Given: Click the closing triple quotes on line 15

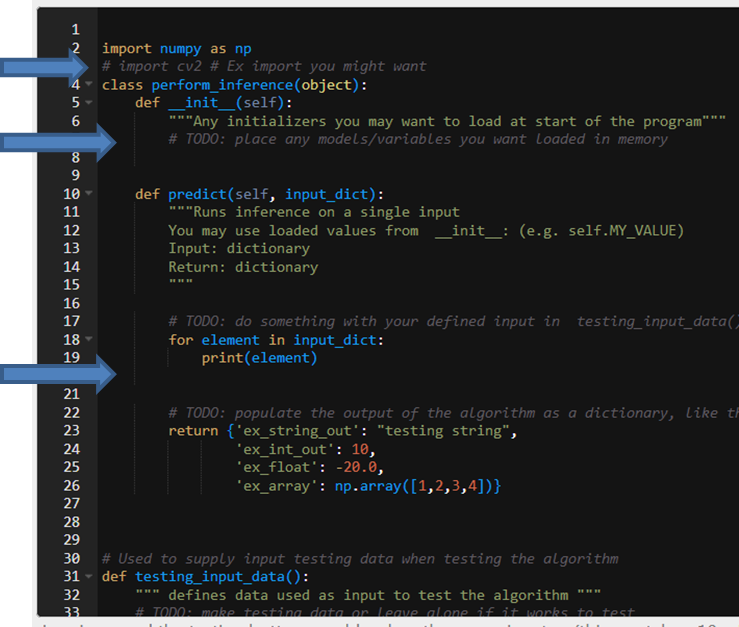Looking at the screenshot, I should (181, 283).
